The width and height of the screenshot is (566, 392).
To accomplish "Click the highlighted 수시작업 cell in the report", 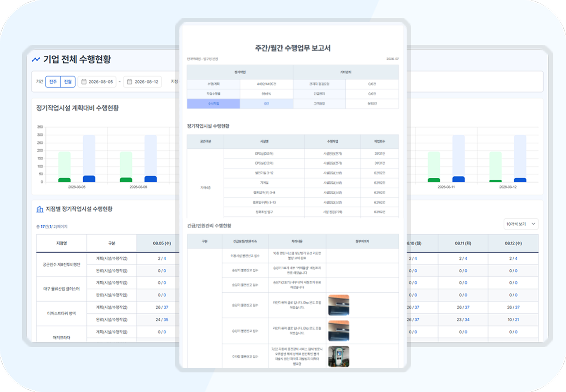I will pos(213,104).
